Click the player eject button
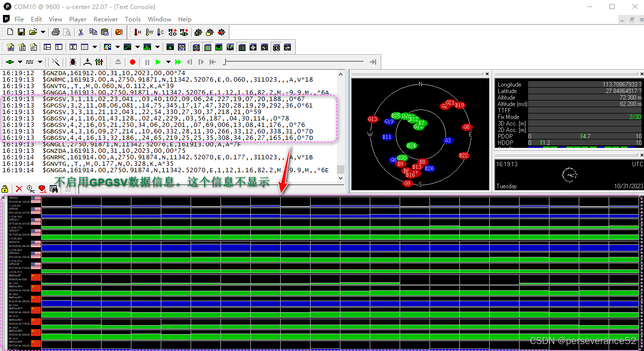644x351 pixels. point(118,62)
